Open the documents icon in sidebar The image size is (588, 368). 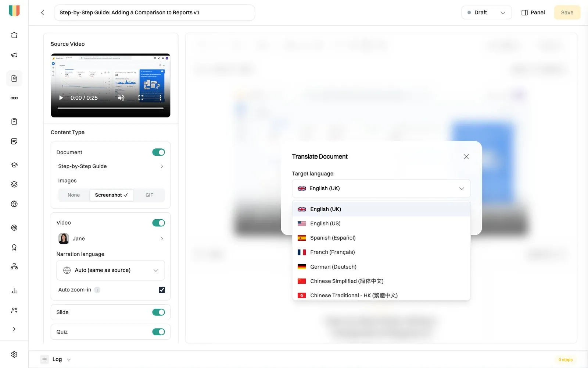(14, 78)
